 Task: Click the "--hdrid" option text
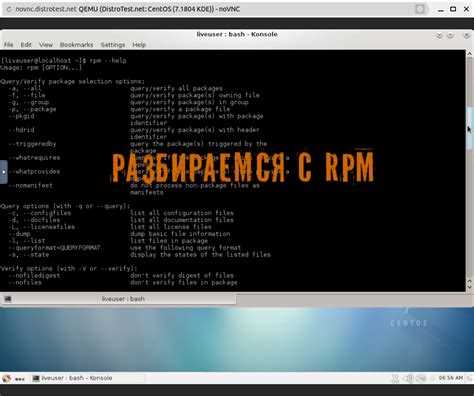coord(22,130)
